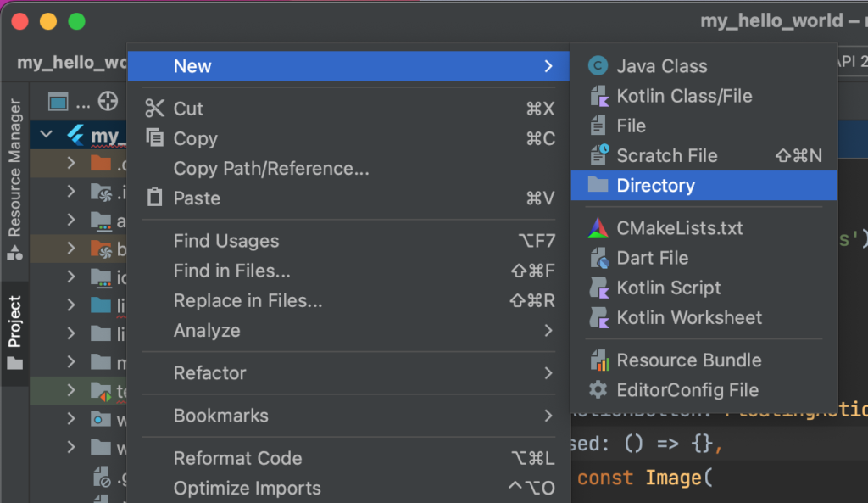Open the Analyze submenu
Image resolution: width=868 pixels, height=503 pixels.
[x=348, y=331]
